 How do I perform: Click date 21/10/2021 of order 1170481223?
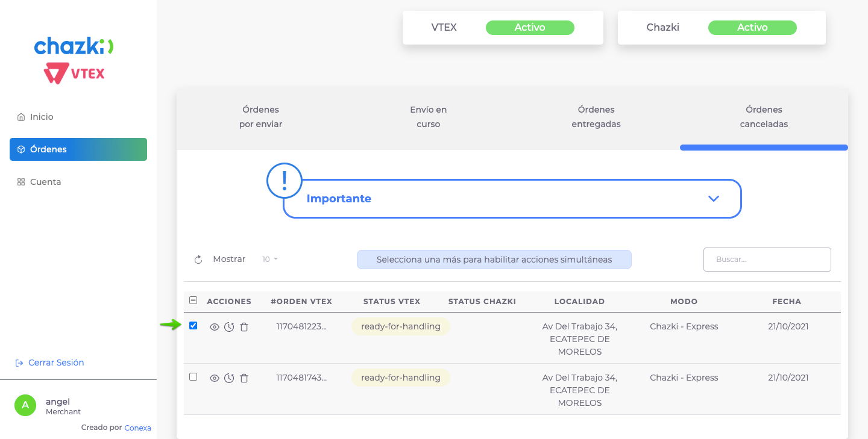(x=788, y=326)
